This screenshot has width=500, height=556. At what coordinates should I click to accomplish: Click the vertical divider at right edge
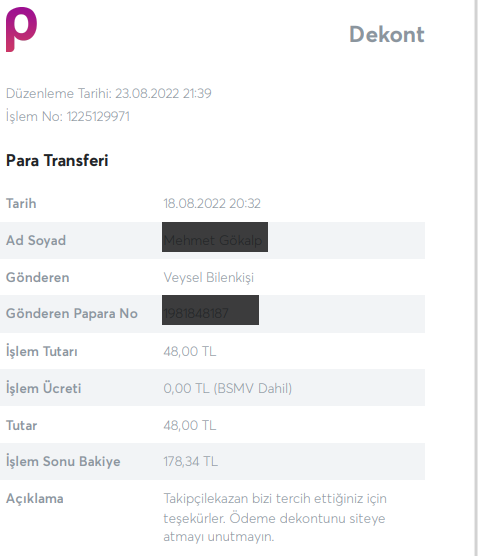click(x=477, y=278)
